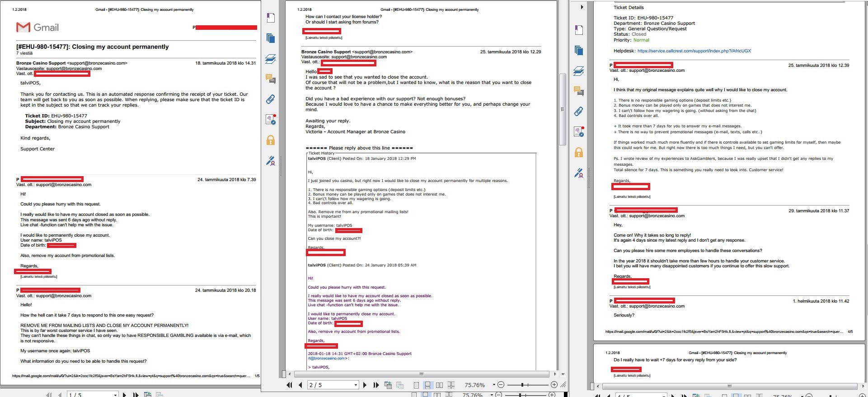Click middle window horizontal scrollbar

422,374
